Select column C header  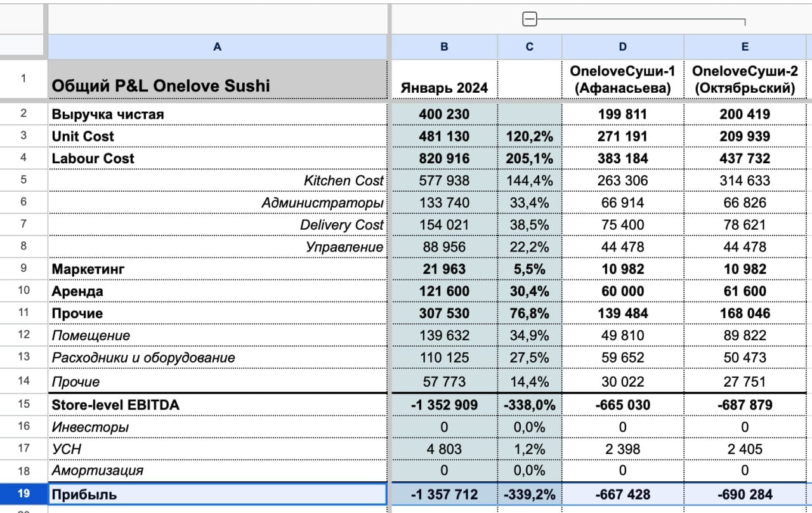tap(530, 46)
